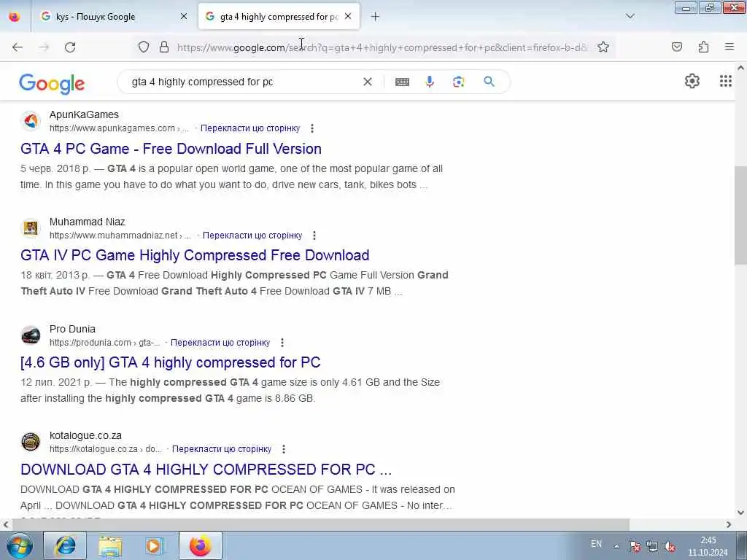The image size is (747, 560).
Task: Click the browser forward arrow
Action: (44, 47)
